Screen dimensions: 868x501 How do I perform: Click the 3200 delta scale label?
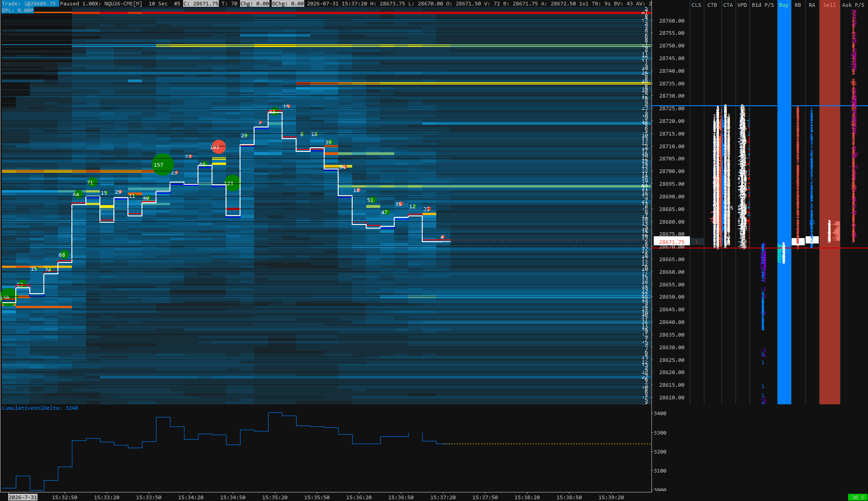coord(660,452)
